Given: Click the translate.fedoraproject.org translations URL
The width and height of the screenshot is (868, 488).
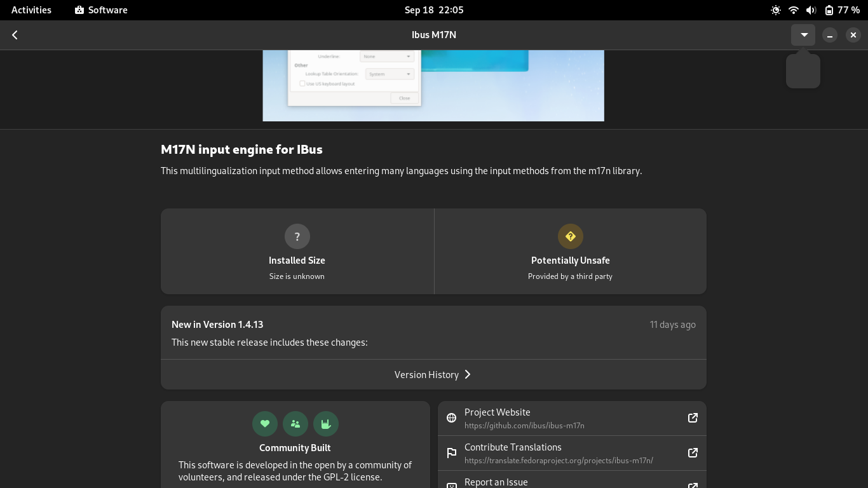Looking at the screenshot, I should [559, 461].
